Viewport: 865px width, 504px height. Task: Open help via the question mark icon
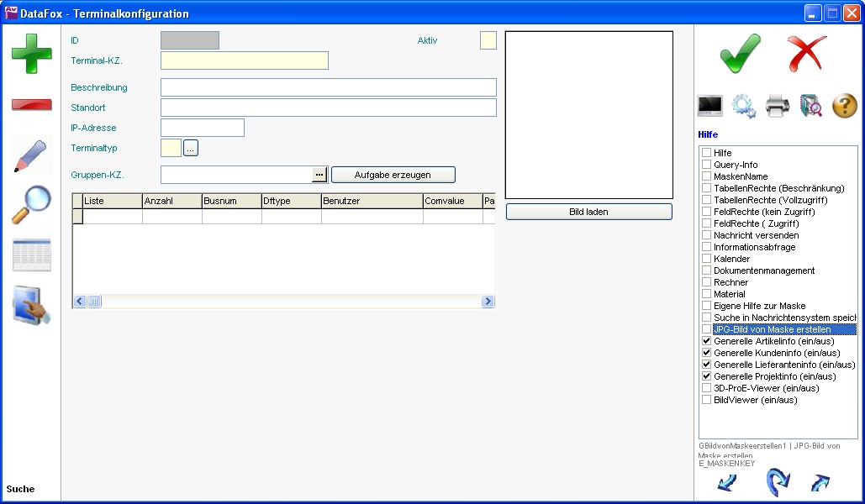pos(844,106)
